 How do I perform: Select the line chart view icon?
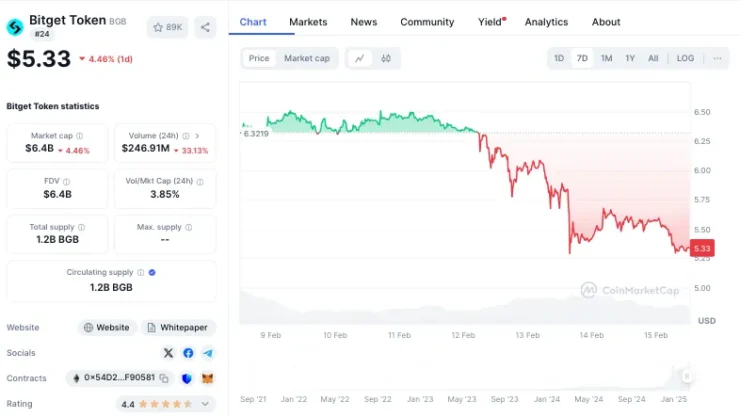coord(360,58)
